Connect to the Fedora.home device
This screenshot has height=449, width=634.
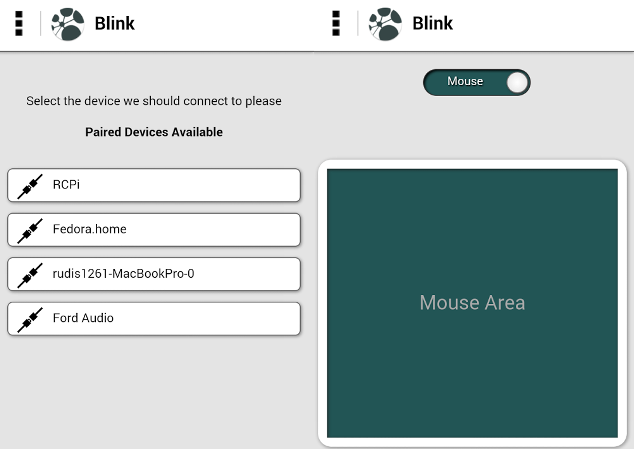point(154,230)
